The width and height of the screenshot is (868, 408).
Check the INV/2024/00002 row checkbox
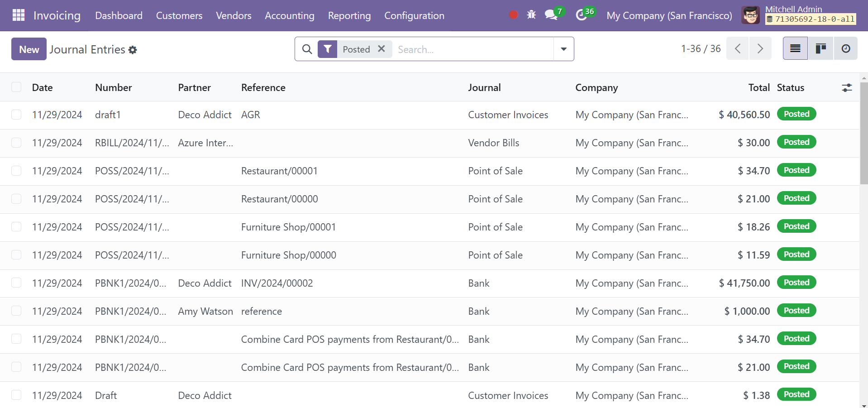(x=16, y=283)
